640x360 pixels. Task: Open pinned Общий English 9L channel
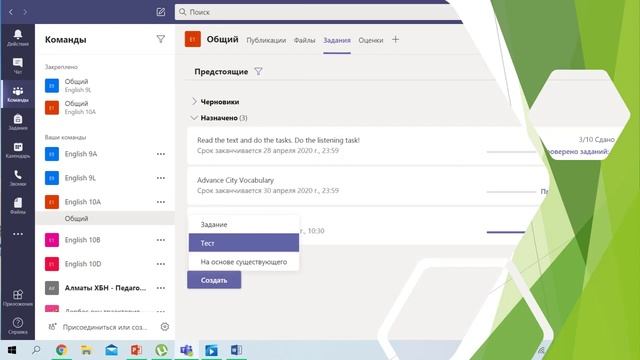[x=105, y=86]
